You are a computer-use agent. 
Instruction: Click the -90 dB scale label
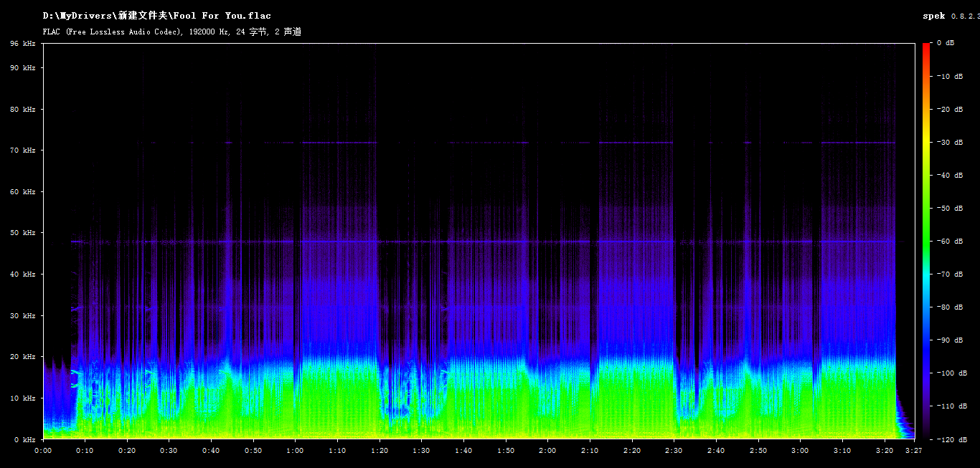[948, 340]
